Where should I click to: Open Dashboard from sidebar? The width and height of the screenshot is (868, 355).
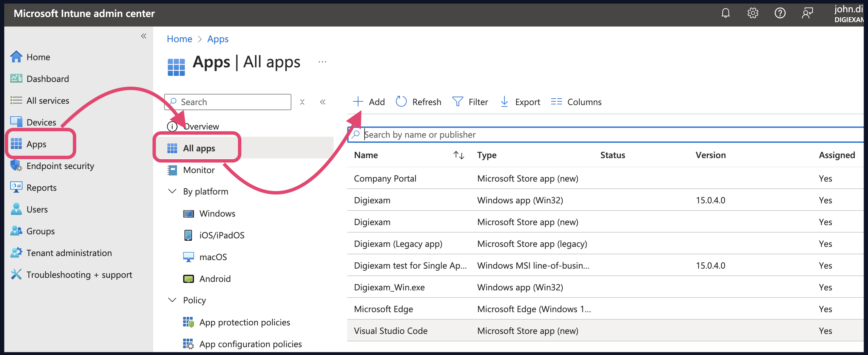point(48,79)
